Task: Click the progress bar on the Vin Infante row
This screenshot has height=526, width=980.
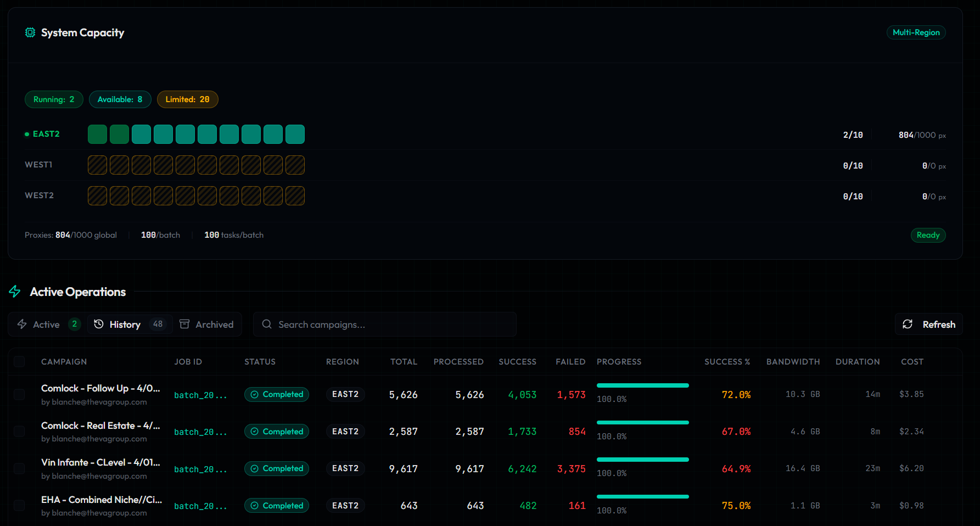Action: point(642,460)
